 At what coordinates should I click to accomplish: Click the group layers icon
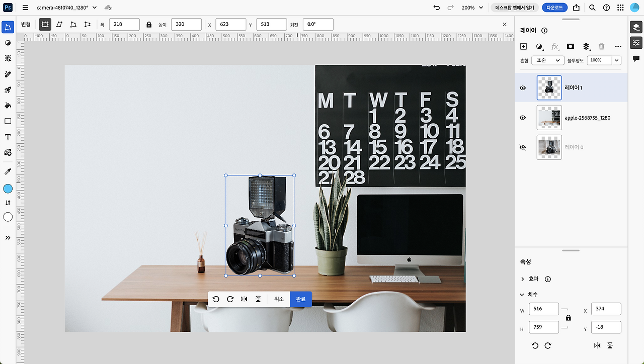[586, 46]
